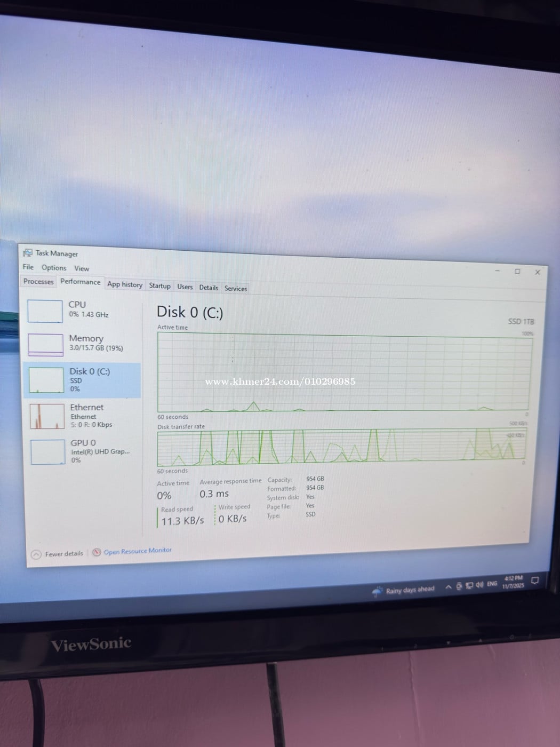Switch to the Processes tab
This screenshot has height=747, width=560.
click(38, 281)
